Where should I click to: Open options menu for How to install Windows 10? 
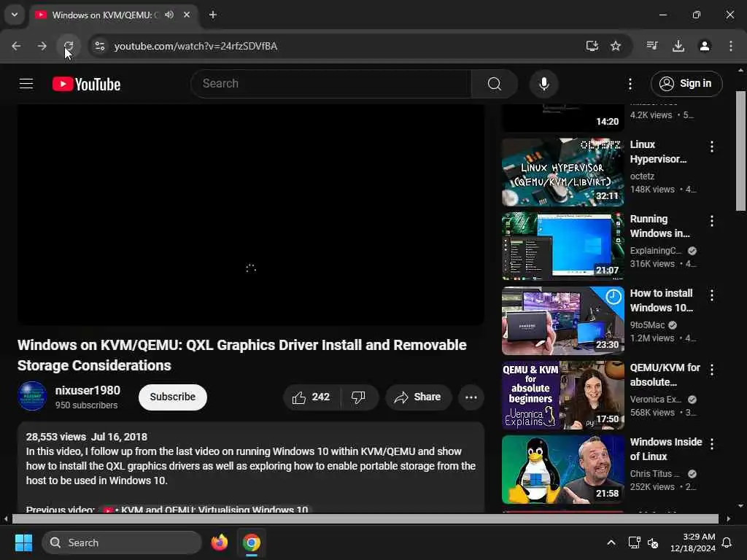click(x=712, y=295)
